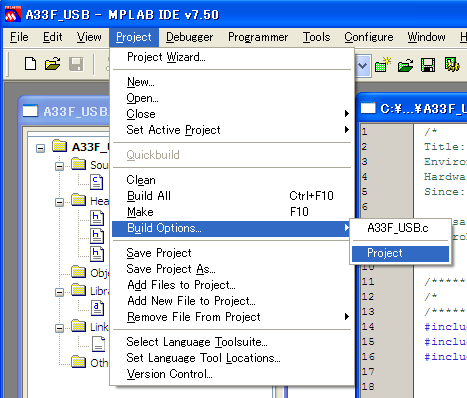Expand the Close submenu
467x398 pixels.
tap(347, 114)
